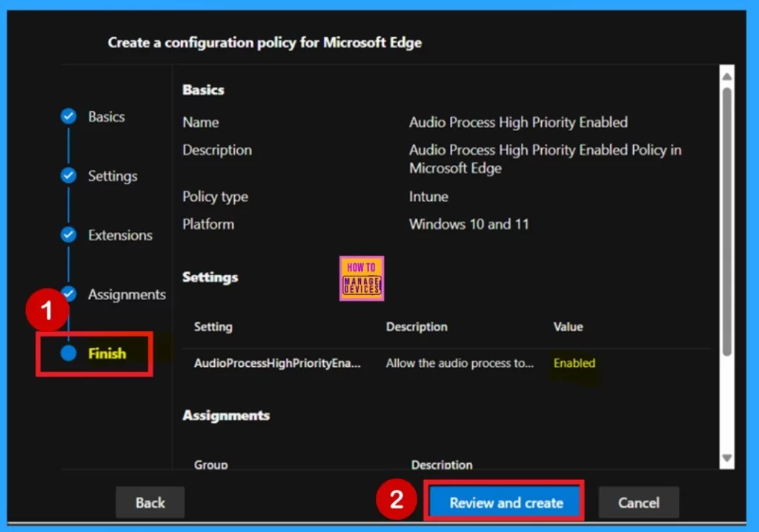Click the Description header in the Settings table
The width and height of the screenshot is (759, 532).
click(x=417, y=327)
